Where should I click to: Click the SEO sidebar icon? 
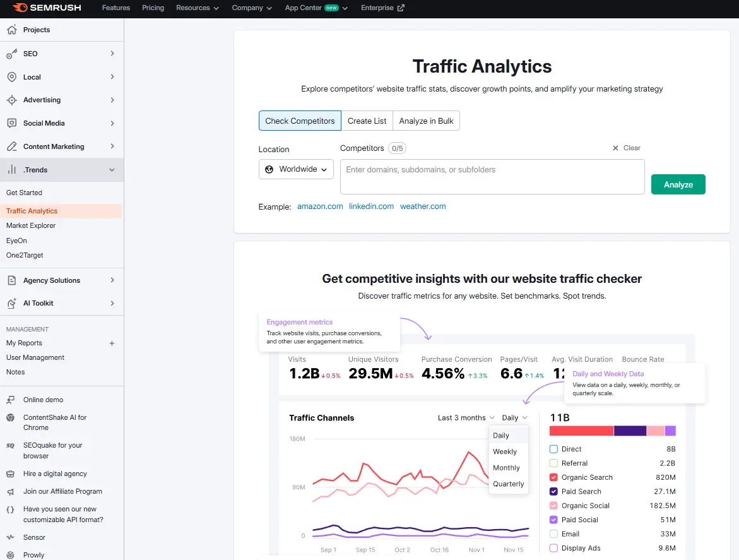point(12,54)
